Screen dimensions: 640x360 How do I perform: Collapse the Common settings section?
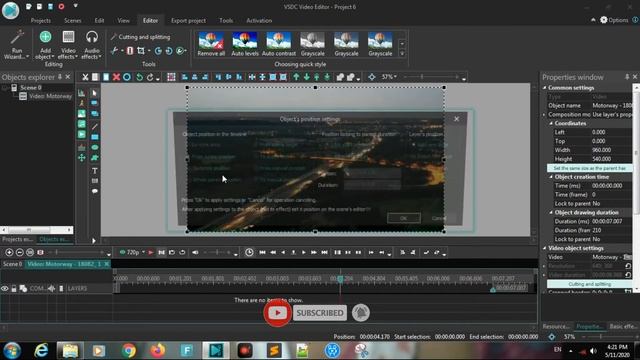(544, 88)
